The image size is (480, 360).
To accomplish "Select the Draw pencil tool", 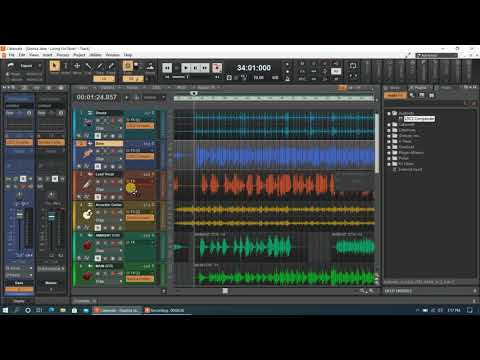I will 100,66.
